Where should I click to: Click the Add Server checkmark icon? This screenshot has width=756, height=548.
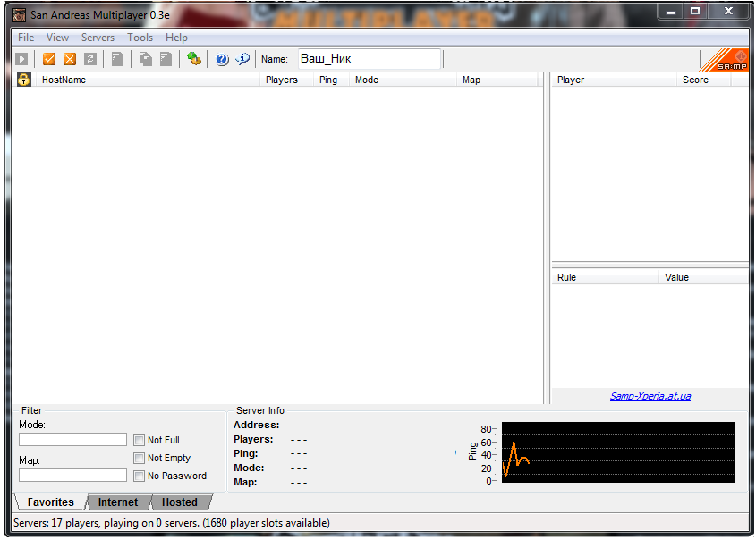(x=49, y=59)
